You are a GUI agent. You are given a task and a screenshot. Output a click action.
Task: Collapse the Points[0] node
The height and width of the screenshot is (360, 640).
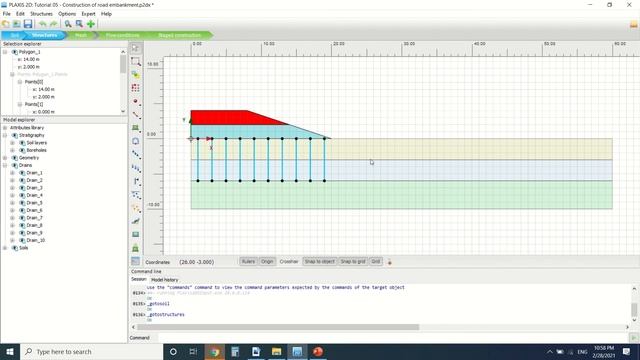20,82
